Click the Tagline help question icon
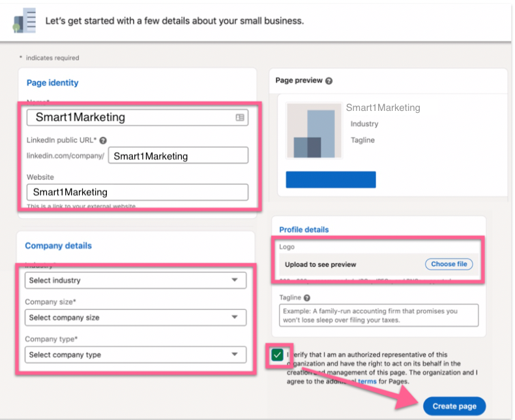 pyautogui.click(x=307, y=297)
